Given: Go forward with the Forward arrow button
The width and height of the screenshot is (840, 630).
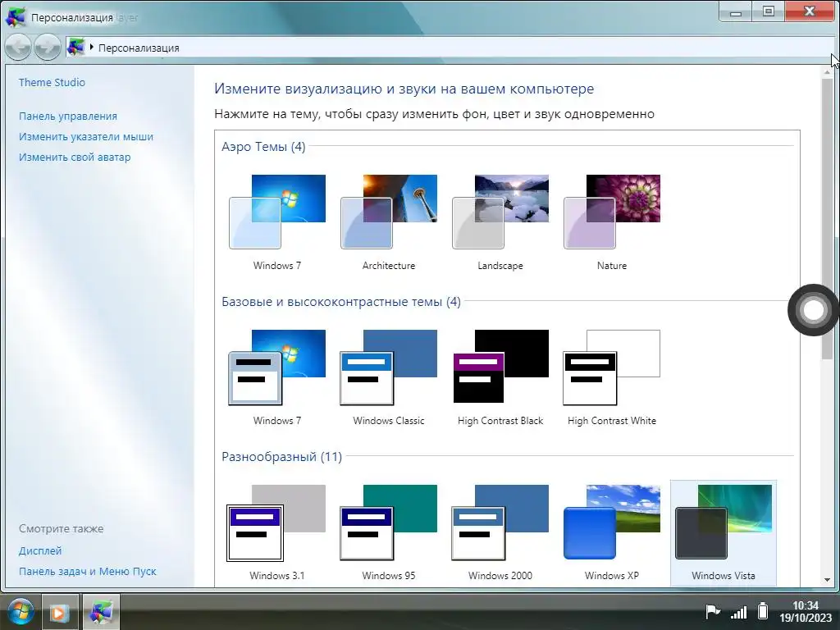Looking at the screenshot, I should click(x=48, y=47).
